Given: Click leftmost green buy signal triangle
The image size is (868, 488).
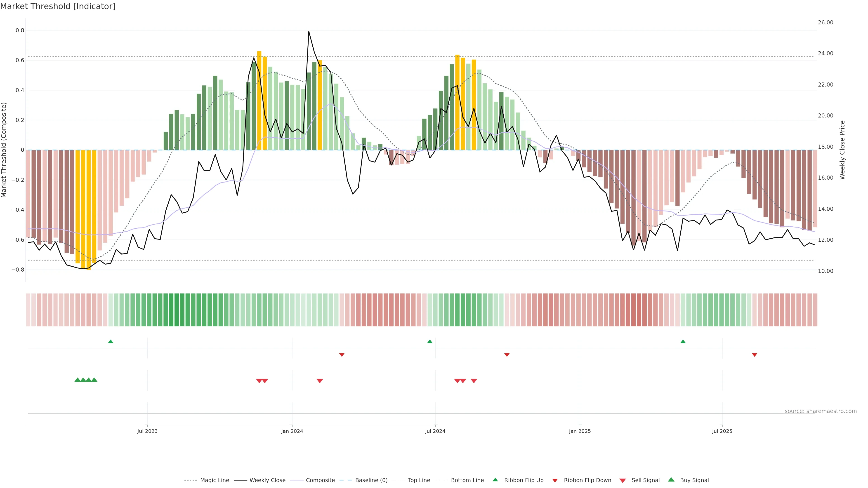Looking at the screenshot, I should (78, 380).
